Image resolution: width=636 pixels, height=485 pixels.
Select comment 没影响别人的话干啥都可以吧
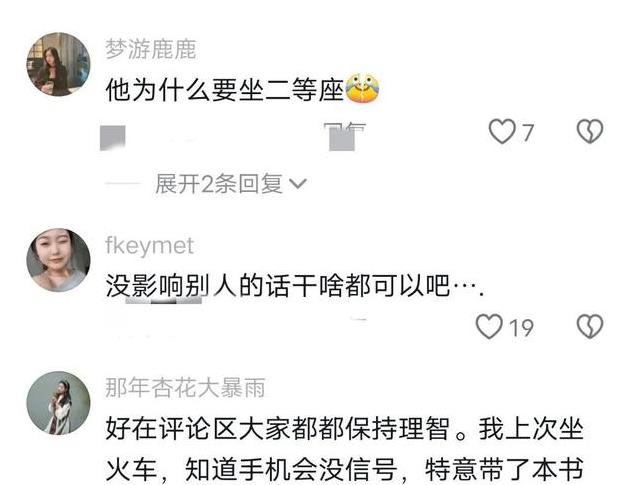click(295, 285)
